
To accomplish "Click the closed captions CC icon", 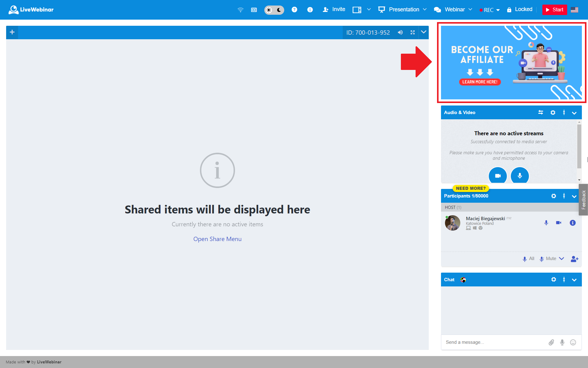I will tap(254, 10).
